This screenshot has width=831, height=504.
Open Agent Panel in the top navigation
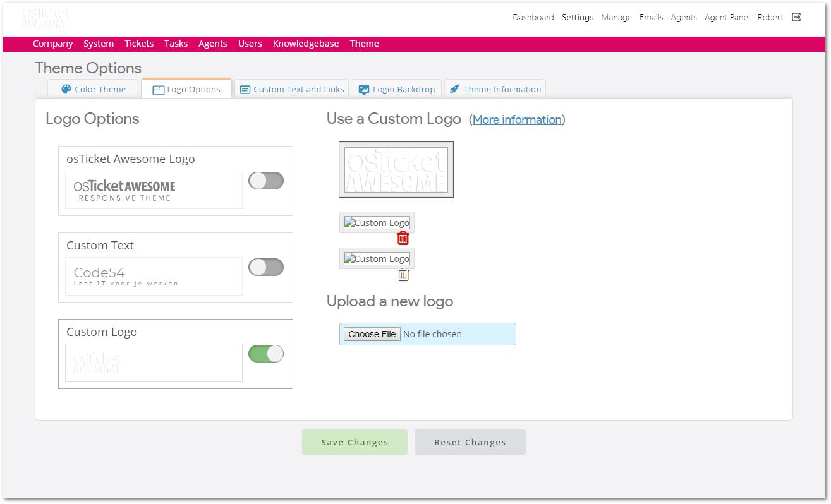[x=727, y=17]
